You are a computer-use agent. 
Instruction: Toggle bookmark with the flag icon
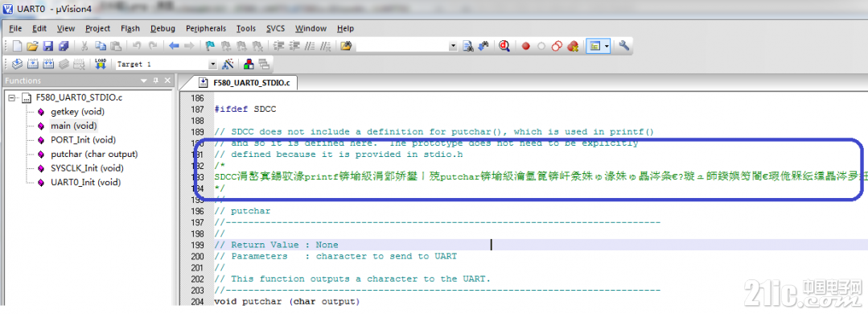211,46
